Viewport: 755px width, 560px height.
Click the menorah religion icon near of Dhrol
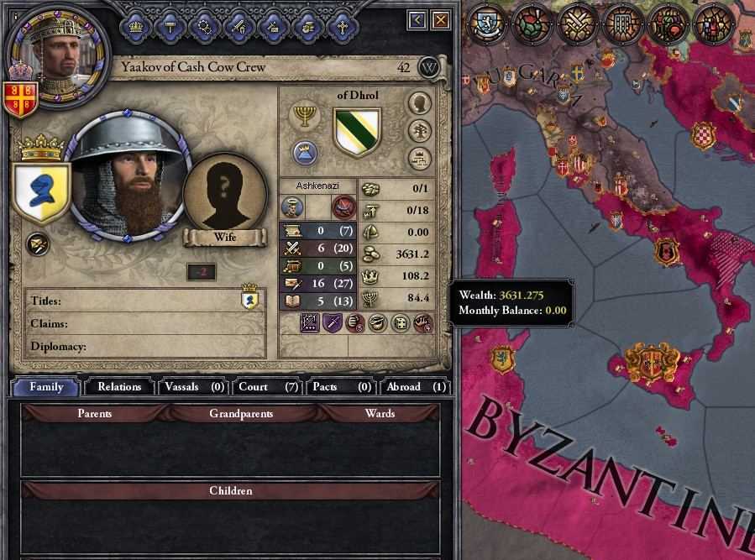click(x=304, y=117)
